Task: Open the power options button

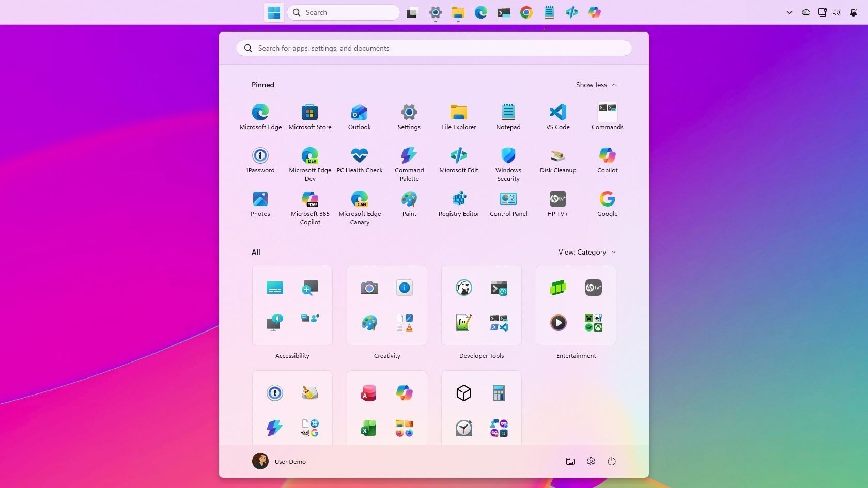Action: 612,461
